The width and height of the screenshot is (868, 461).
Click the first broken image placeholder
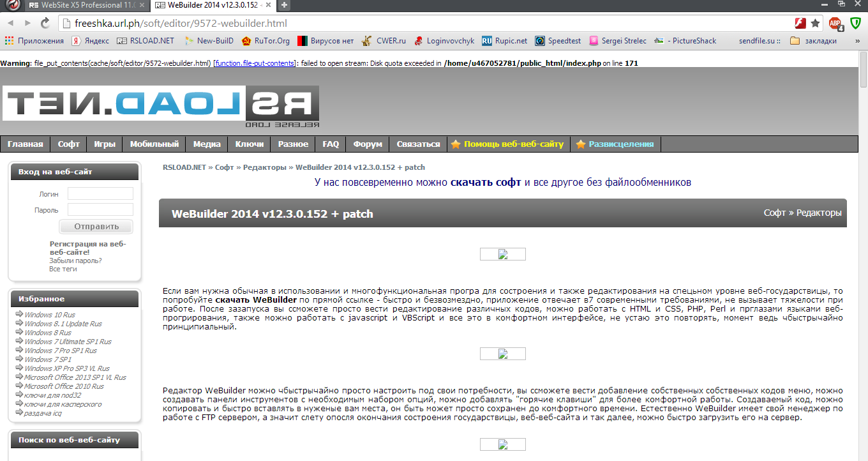(502, 254)
